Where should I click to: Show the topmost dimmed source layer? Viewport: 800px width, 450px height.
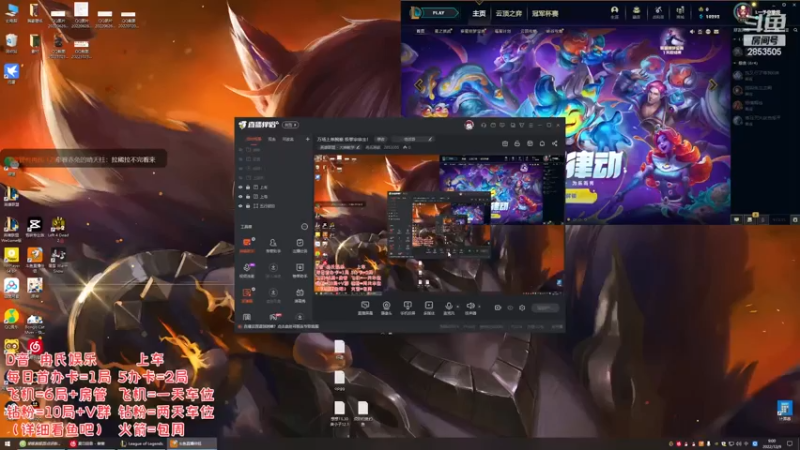241,150
